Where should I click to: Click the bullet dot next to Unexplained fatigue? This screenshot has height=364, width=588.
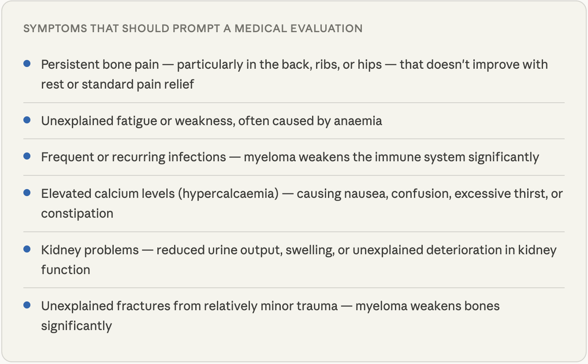click(x=27, y=120)
